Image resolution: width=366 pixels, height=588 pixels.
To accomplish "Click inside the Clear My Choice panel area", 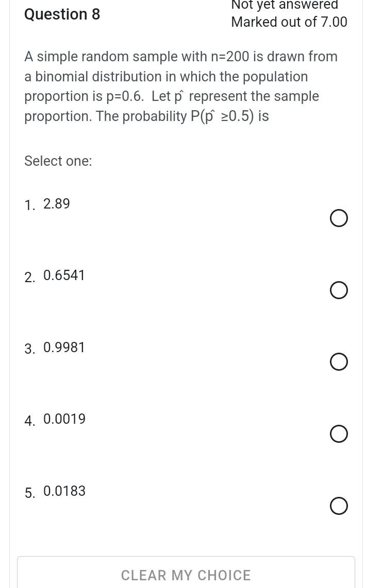I will pyautogui.click(x=186, y=572).
